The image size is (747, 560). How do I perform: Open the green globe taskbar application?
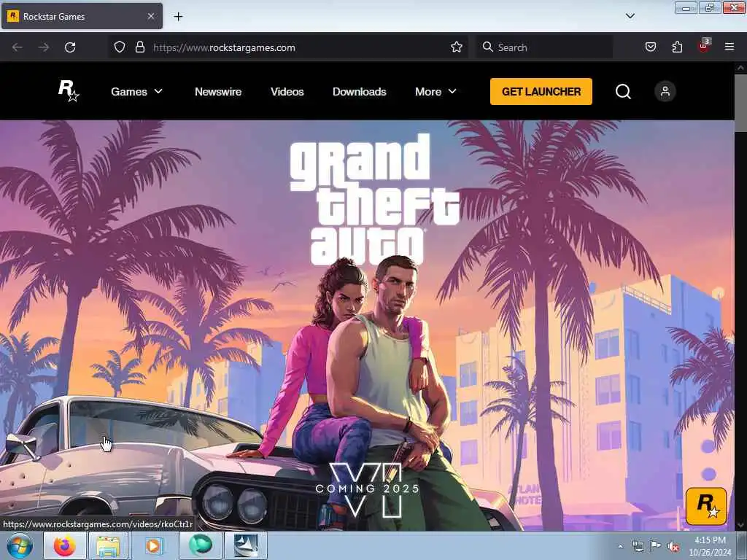[x=201, y=545]
